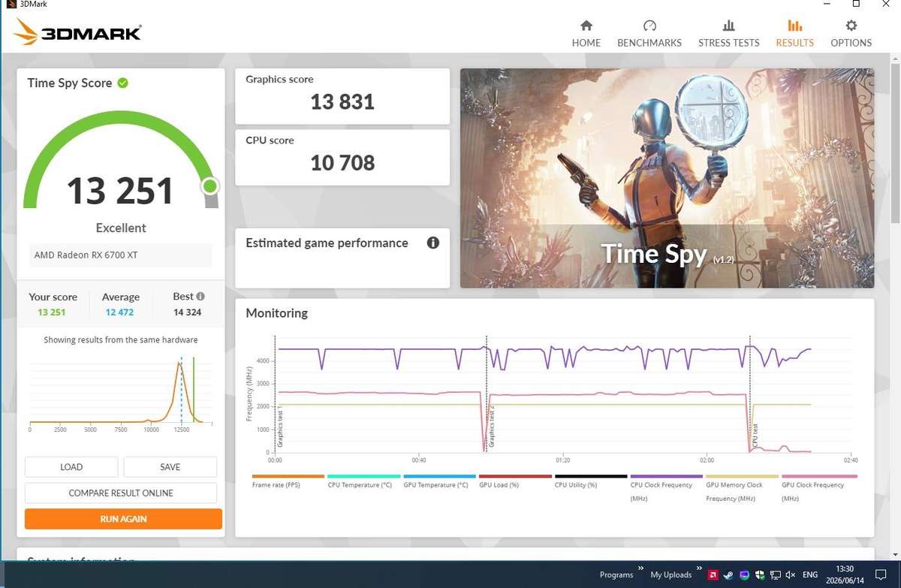The height and width of the screenshot is (588, 901).
Task: Click the Graphics test 2 marker line
Action: point(487,394)
